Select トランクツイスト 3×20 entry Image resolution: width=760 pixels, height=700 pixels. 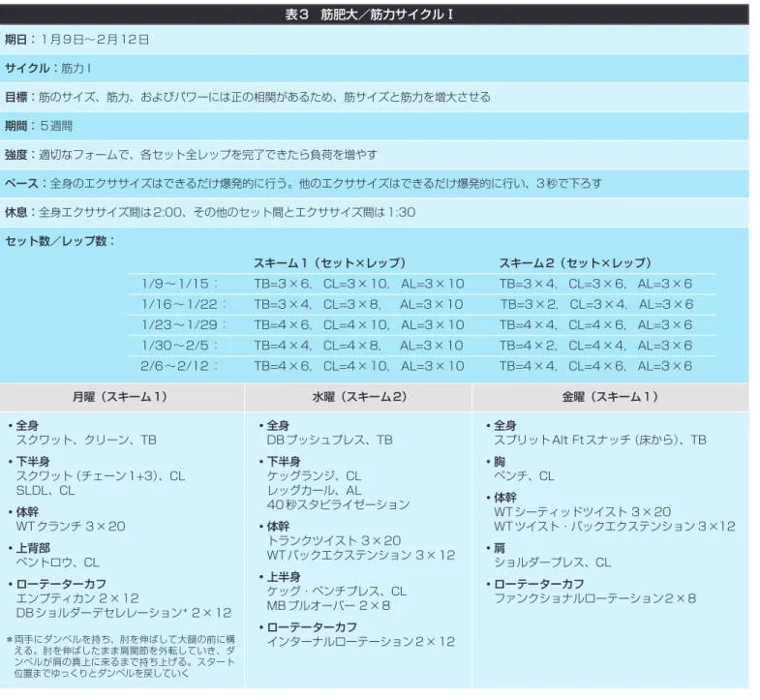pos(334,541)
